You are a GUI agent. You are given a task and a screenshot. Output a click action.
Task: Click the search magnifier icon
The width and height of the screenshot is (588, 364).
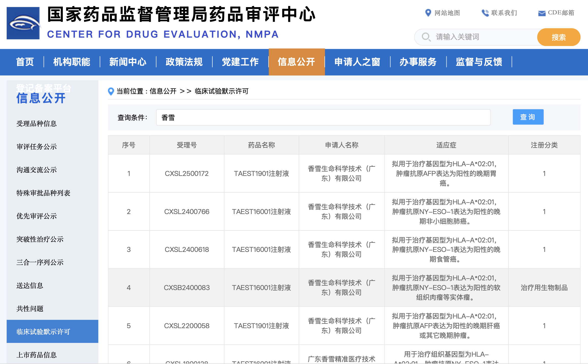coord(426,37)
